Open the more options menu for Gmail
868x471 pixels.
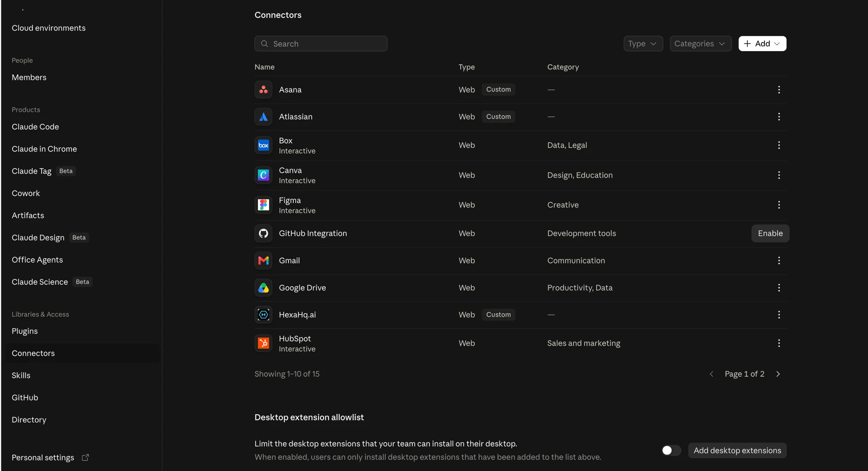point(779,260)
